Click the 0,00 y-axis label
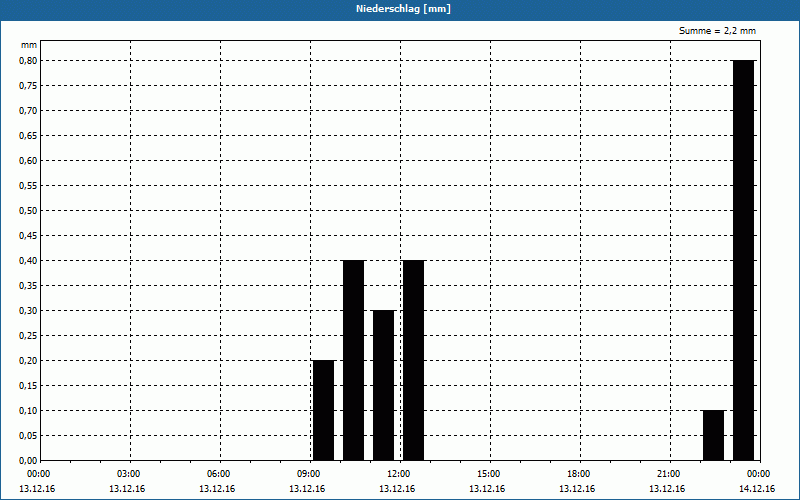The height and width of the screenshot is (500, 800). pyautogui.click(x=28, y=461)
